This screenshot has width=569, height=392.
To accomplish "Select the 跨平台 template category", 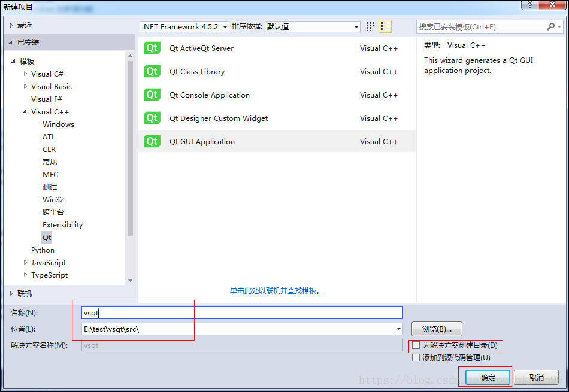I will [x=53, y=212].
